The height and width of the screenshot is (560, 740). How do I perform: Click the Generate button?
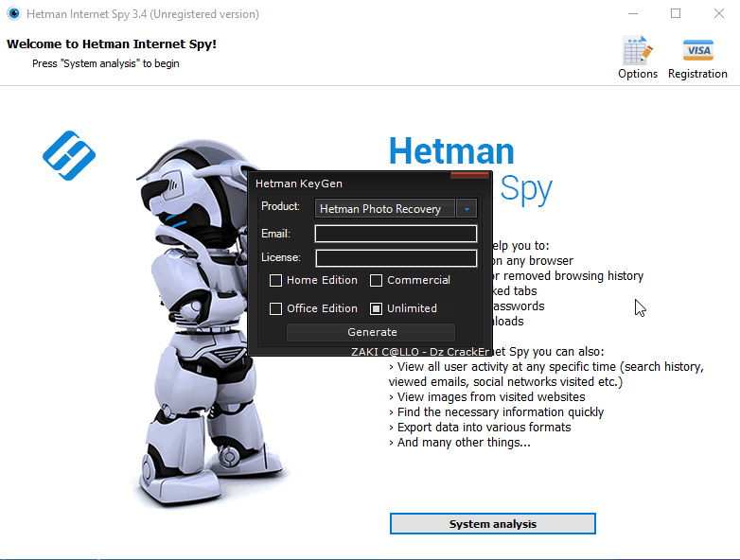tap(371, 332)
